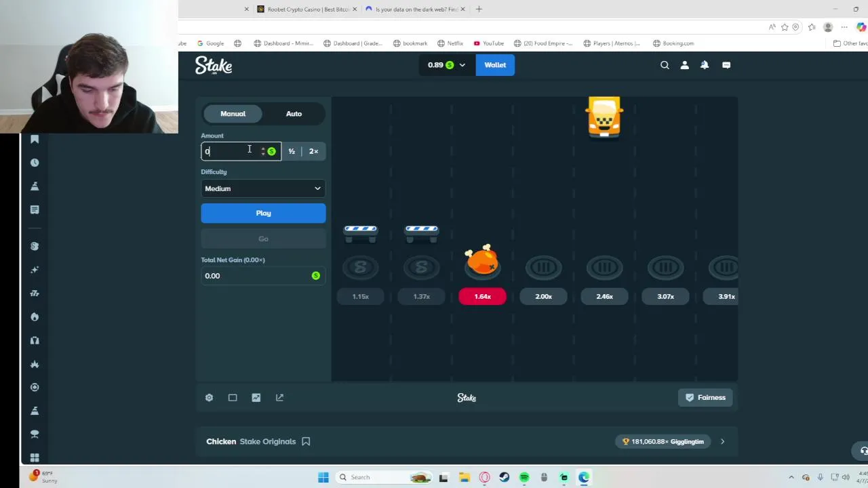This screenshot has height=488, width=868.
Task: Open the Stake site search magnifier
Action: pyautogui.click(x=665, y=65)
